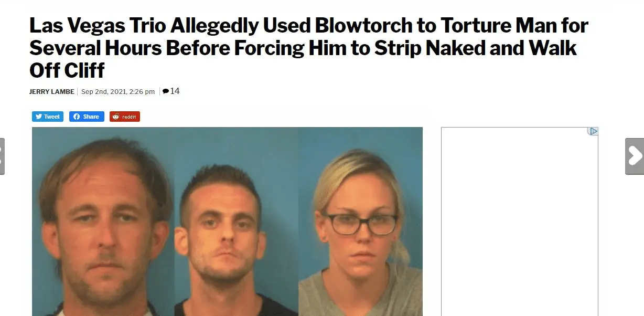Open the gray tab on left edge
This screenshot has height=316, width=644.
pos(2,156)
